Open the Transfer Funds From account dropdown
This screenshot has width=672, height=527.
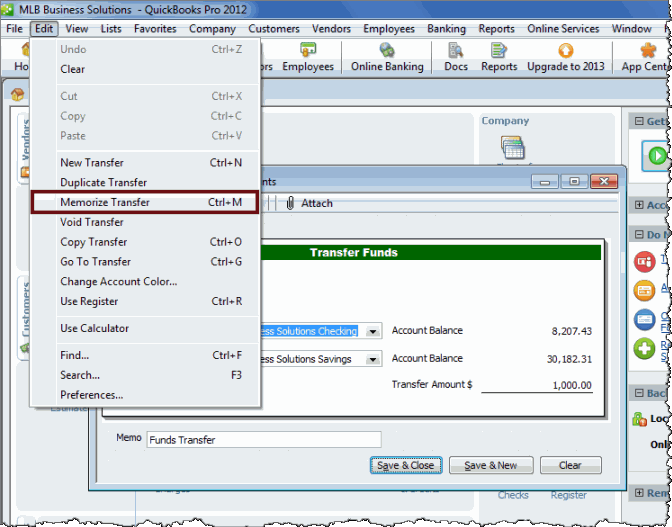pyautogui.click(x=373, y=332)
